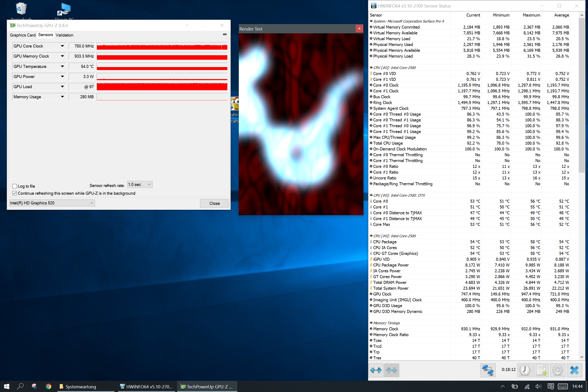Close the Render Test window
The width and height of the screenshot is (588, 392).
tap(359, 29)
